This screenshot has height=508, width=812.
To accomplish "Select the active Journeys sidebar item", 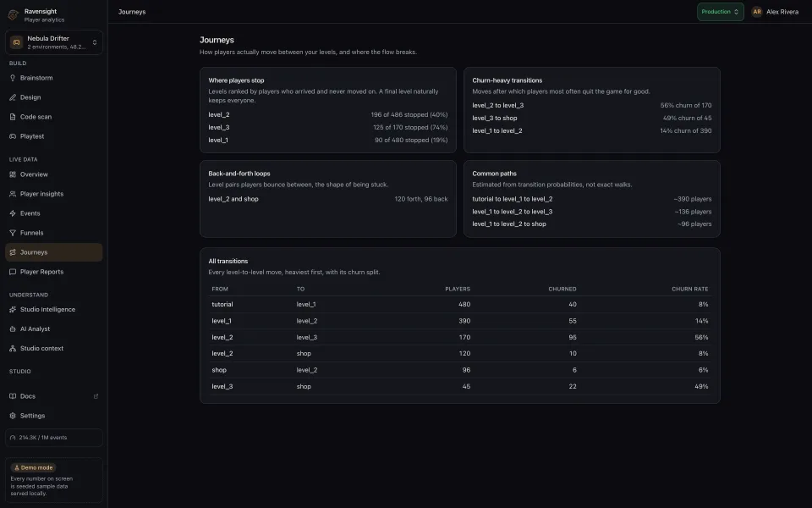I will point(54,252).
